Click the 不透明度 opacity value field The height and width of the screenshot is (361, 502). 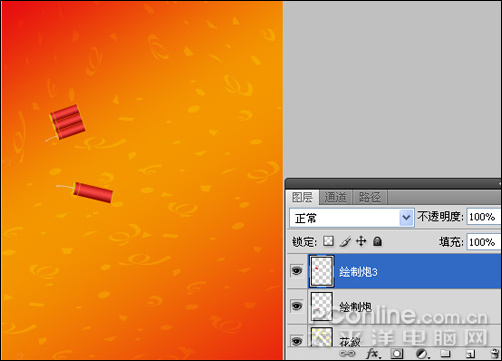(483, 217)
